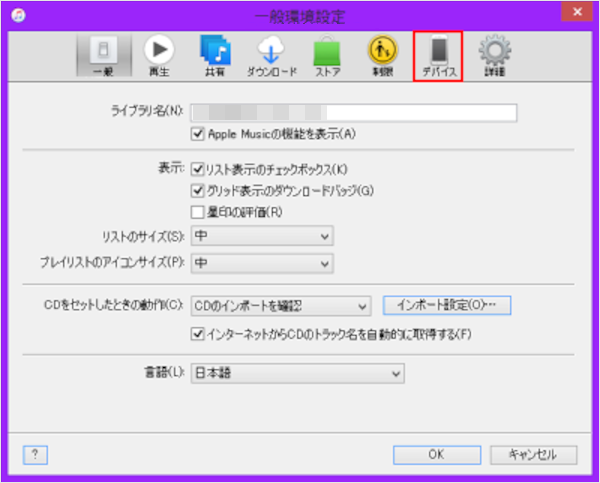
Task: Open the CD insert action dropdown
Action: tap(281, 306)
